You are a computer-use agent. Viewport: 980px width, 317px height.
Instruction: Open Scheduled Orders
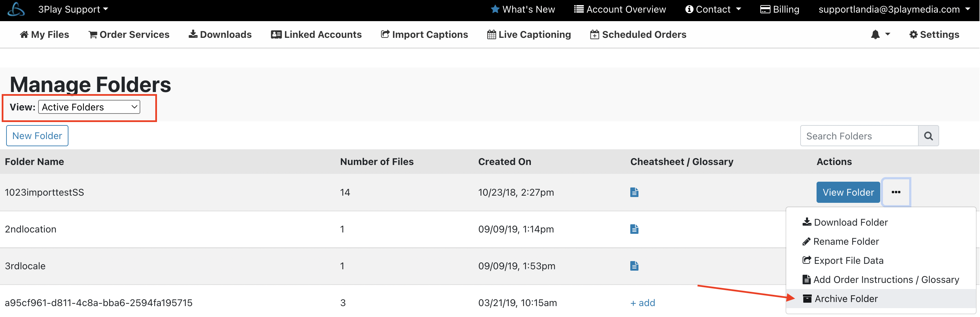638,34
